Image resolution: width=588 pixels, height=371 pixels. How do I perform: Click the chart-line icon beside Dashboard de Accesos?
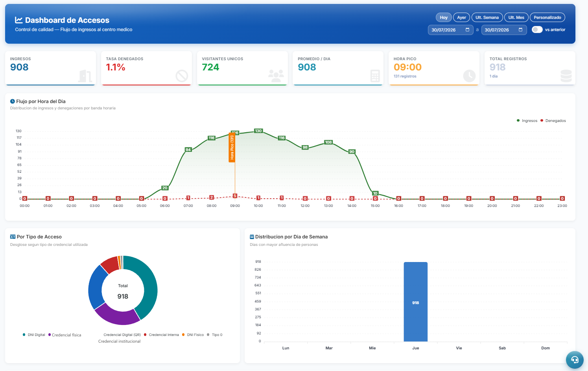point(18,20)
